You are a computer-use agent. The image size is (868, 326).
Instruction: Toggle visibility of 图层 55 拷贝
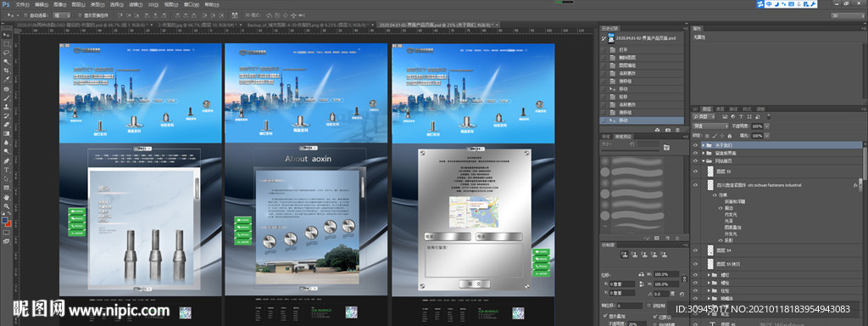[x=696, y=265]
